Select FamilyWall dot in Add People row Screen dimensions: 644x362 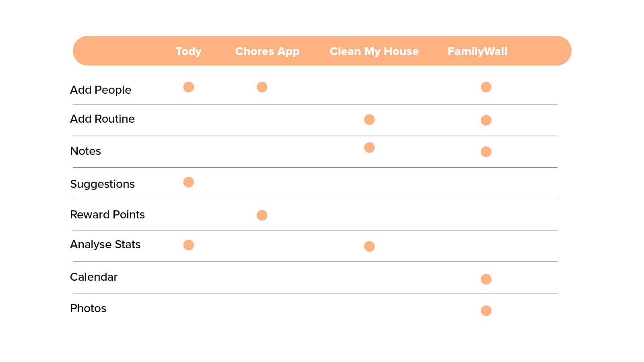(x=486, y=87)
